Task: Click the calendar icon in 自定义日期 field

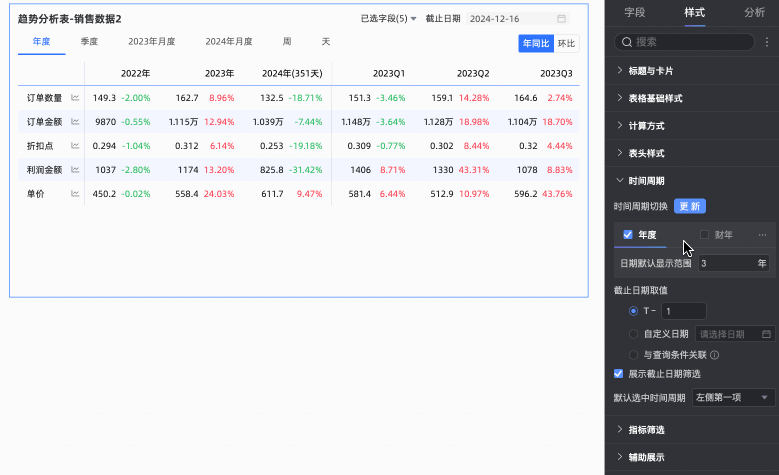Action: point(766,334)
